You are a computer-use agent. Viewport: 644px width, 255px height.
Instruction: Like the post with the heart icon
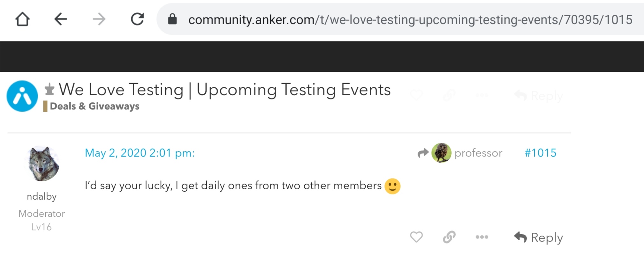coord(416,237)
